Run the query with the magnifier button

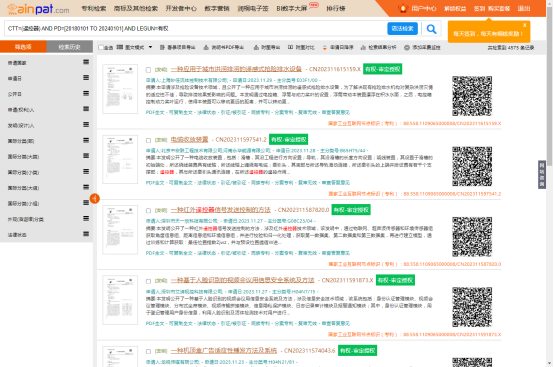click(431, 29)
